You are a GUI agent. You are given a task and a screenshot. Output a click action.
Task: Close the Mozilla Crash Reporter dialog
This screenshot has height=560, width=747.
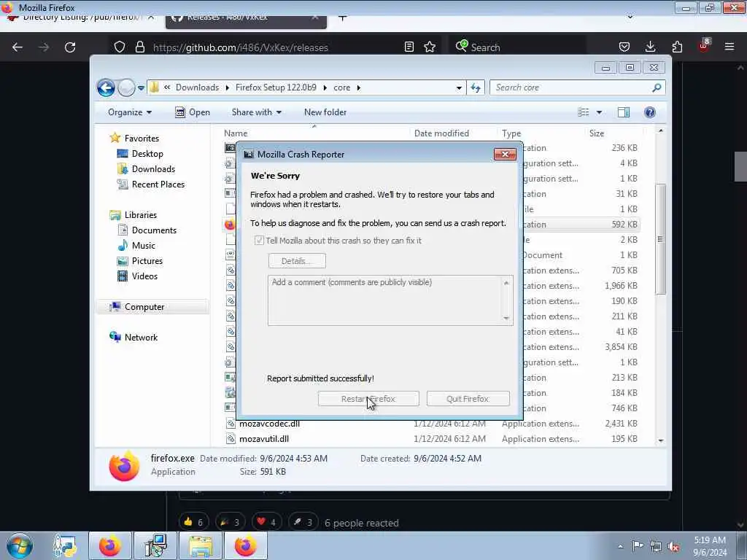point(505,155)
